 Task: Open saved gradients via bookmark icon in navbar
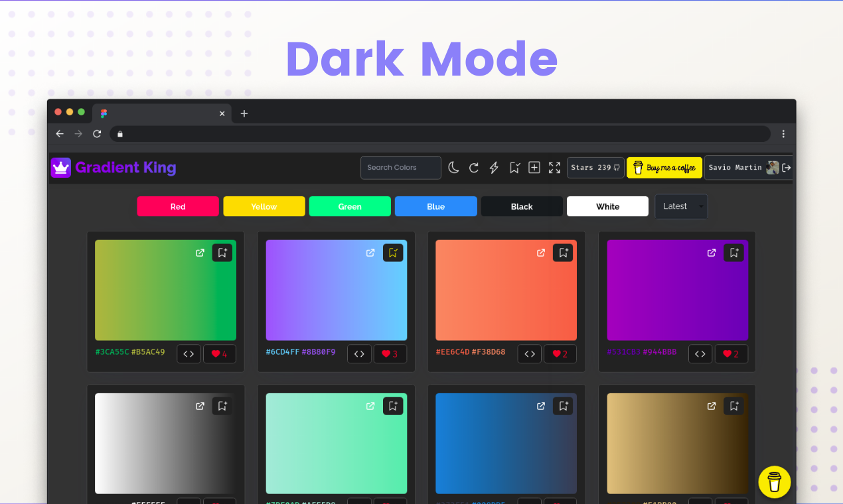tap(514, 168)
